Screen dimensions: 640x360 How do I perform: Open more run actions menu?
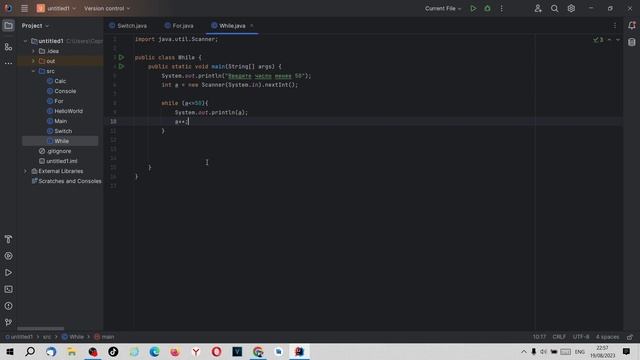[x=502, y=8]
